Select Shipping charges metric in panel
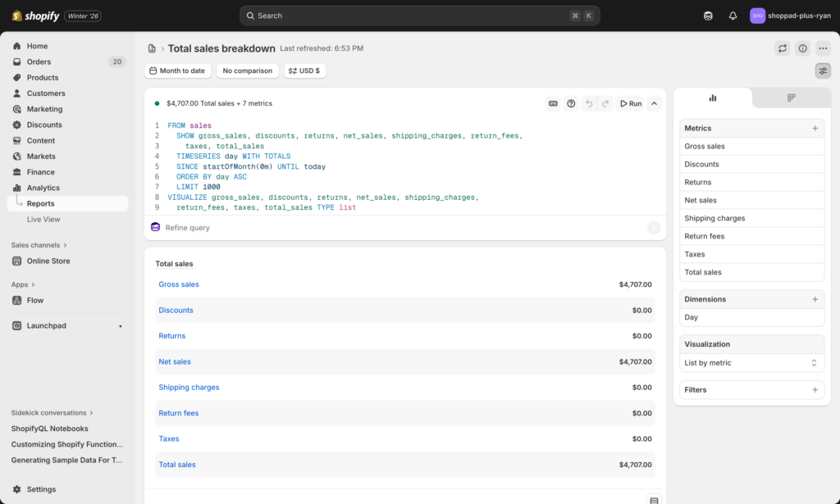This screenshot has width=840, height=504. [751, 218]
